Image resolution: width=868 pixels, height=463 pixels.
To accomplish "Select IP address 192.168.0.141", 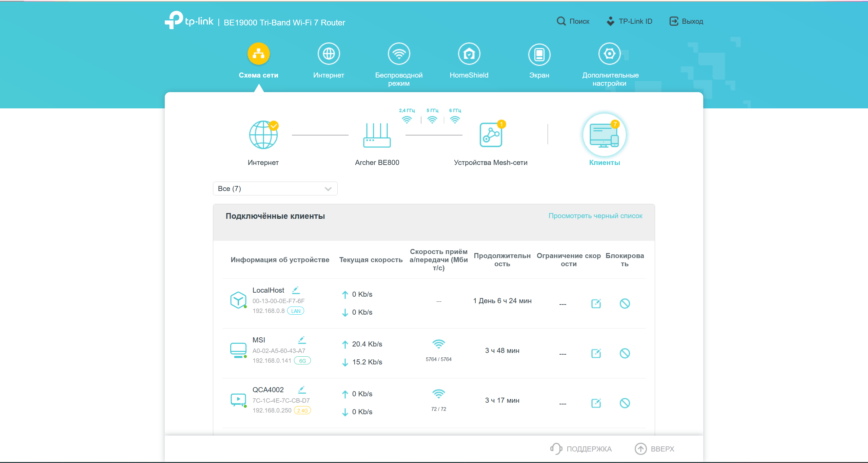I will point(272,361).
